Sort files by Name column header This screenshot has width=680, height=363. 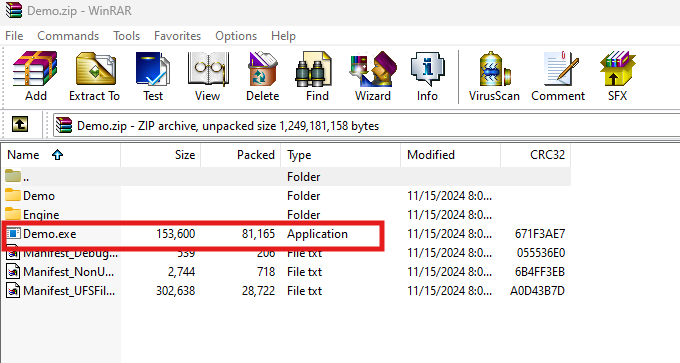coord(61,155)
